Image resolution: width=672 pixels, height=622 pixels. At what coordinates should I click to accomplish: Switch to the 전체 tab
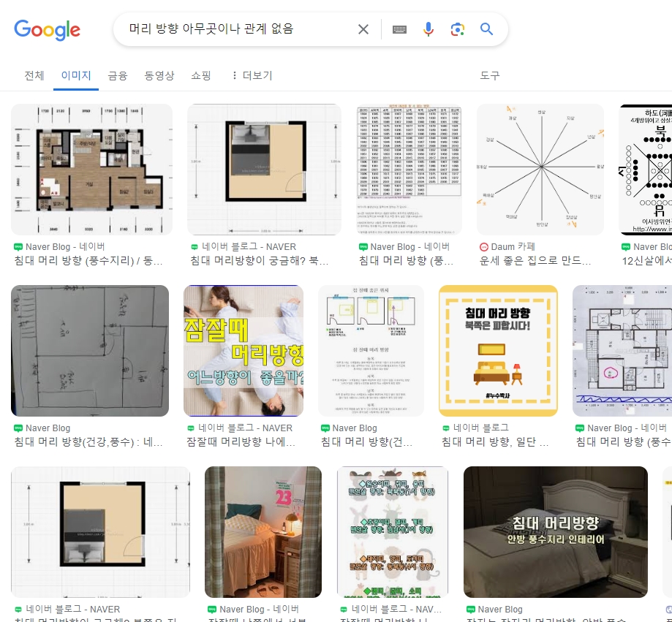click(34, 75)
